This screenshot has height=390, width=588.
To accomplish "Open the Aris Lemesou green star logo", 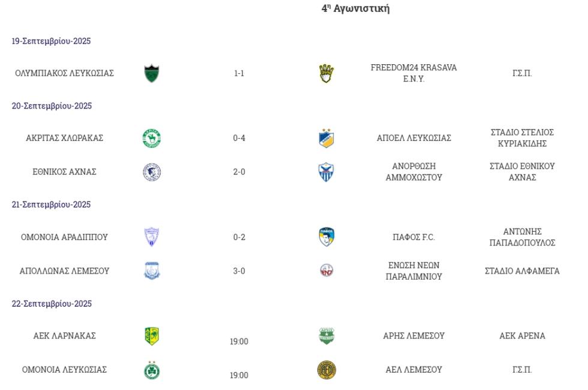I will pos(326,335).
